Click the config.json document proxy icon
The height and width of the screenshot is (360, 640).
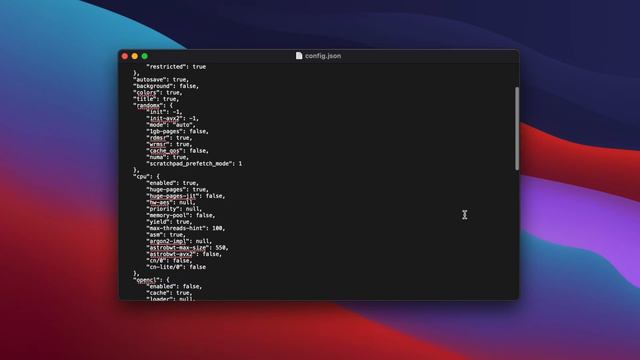pos(299,56)
